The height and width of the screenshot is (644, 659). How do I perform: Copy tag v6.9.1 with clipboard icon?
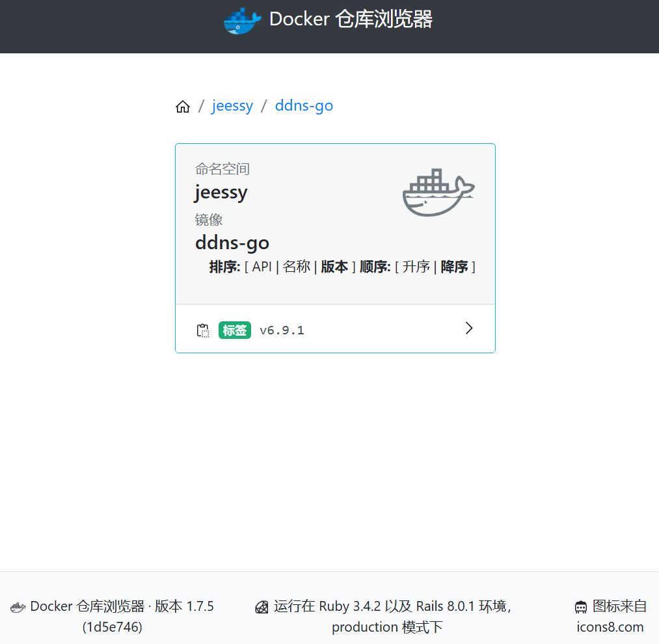coord(203,330)
